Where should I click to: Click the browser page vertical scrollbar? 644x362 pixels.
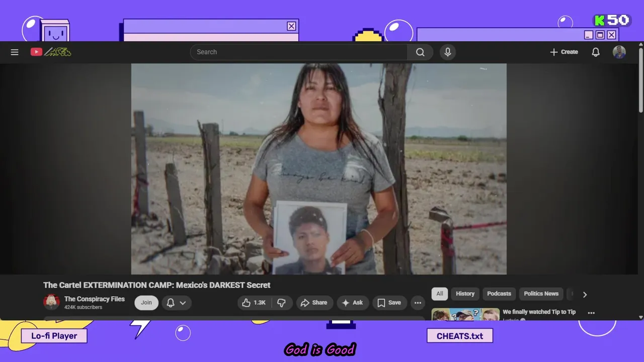[x=640, y=80]
